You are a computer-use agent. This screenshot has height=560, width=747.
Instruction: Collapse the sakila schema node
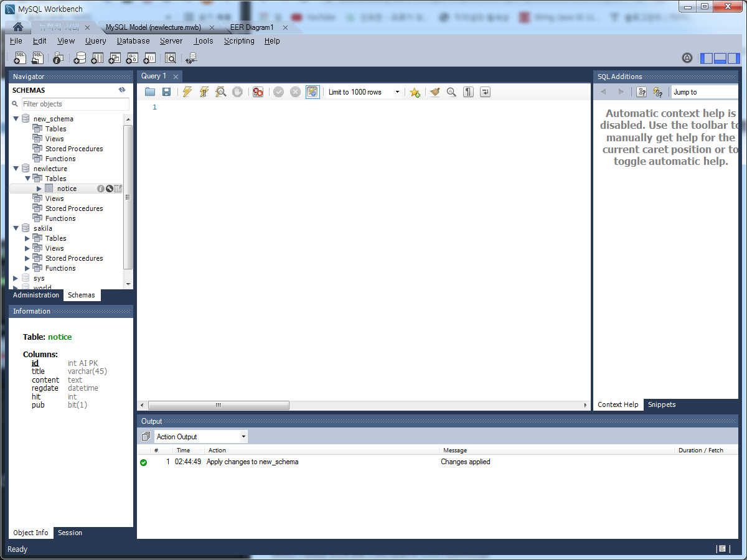click(16, 228)
